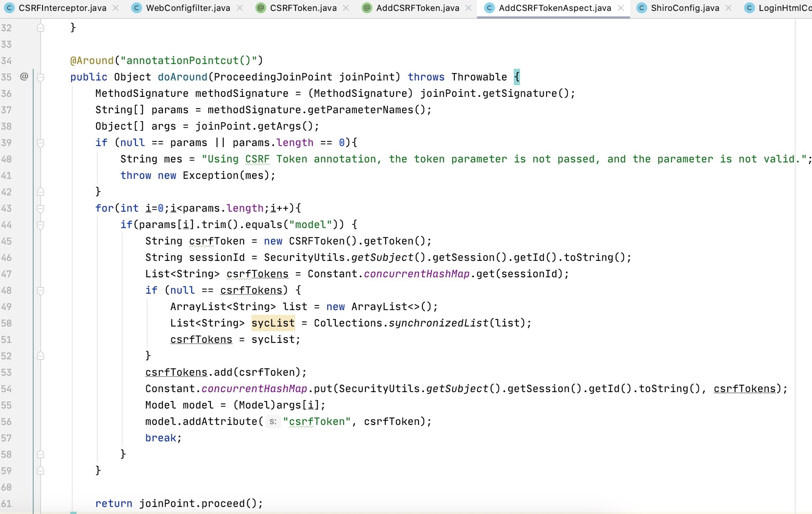Switch to the CSRFToken.java tab
The width and height of the screenshot is (812, 514).
(303, 8)
